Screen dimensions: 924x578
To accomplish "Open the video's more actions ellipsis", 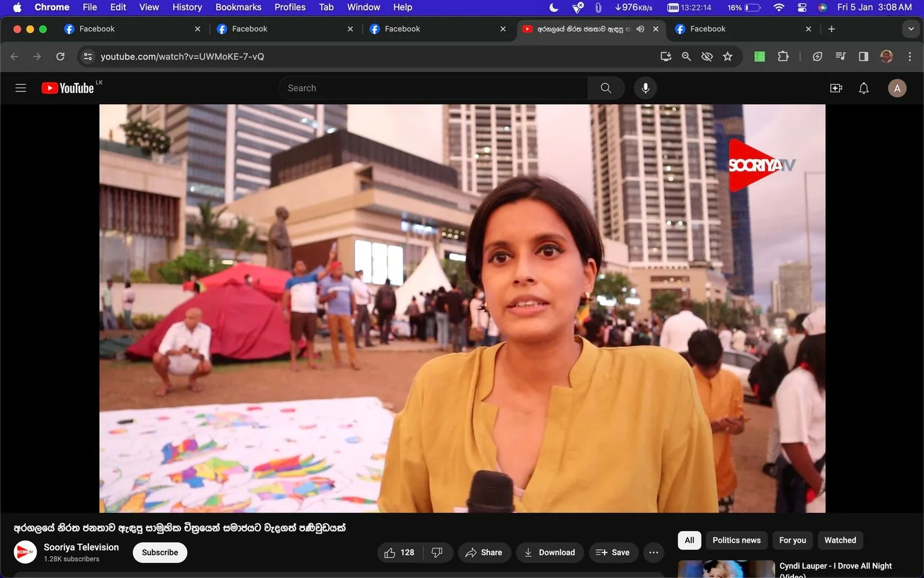I will tap(654, 553).
